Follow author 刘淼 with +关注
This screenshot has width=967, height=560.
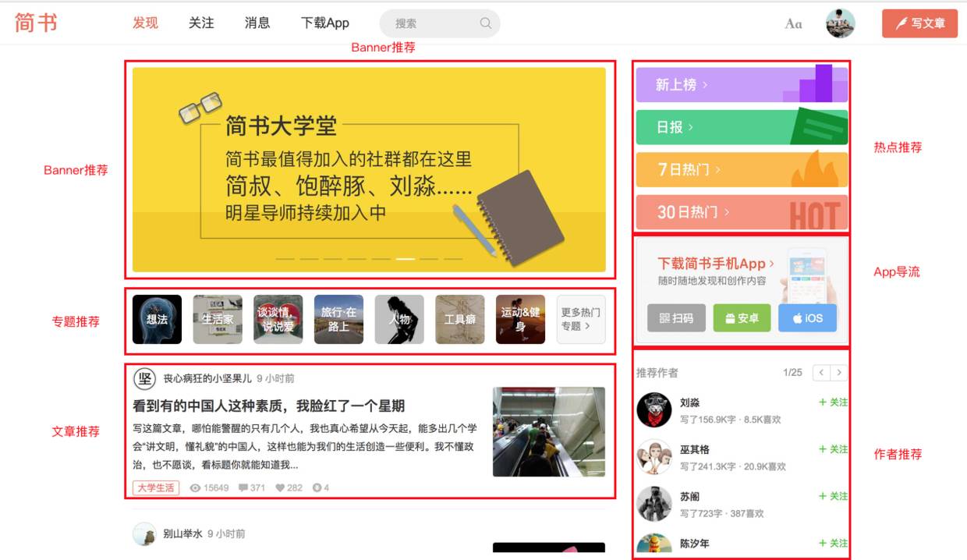click(x=833, y=402)
